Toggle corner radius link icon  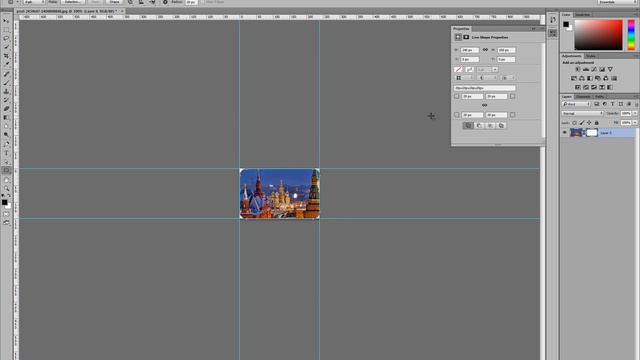tap(484, 105)
